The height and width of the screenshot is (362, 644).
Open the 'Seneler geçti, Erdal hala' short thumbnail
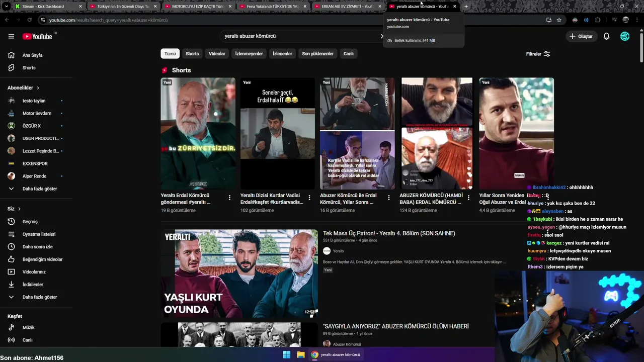click(278, 133)
